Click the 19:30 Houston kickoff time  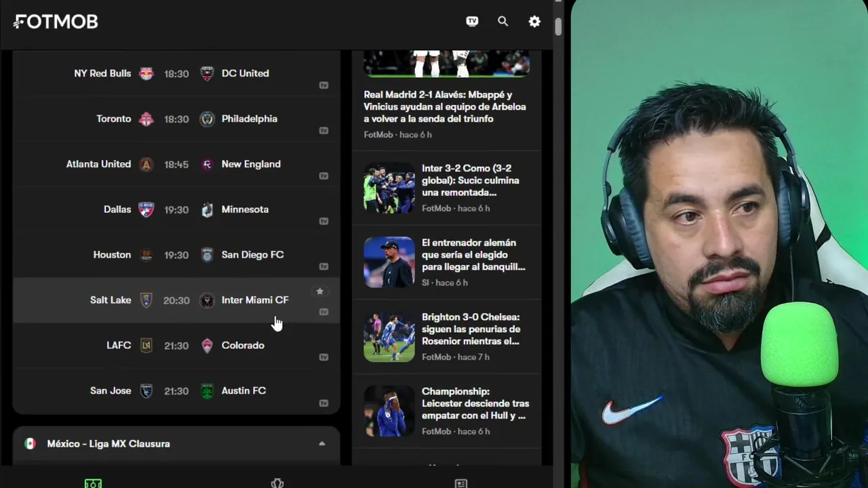[x=176, y=256]
